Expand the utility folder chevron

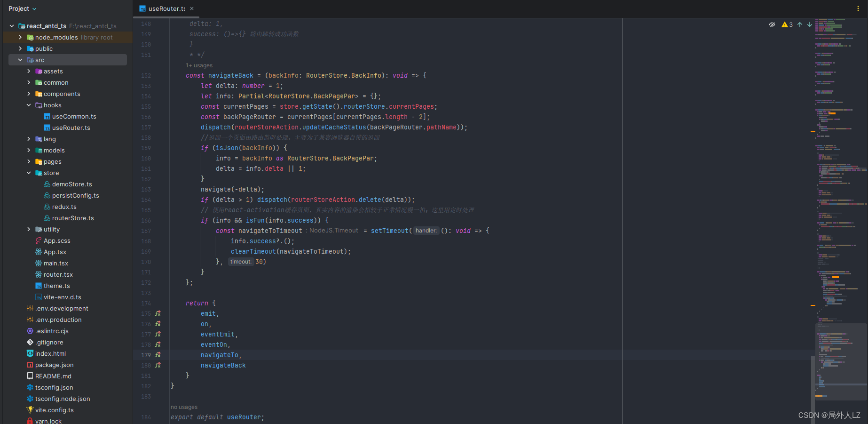[x=29, y=229]
